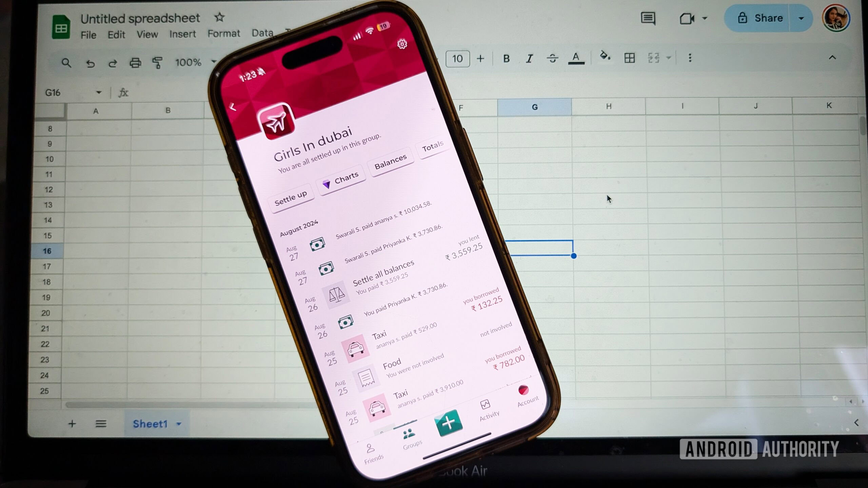Toggle bold formatting in Google Sheets toolbar
Image resolution: width=868 pixels, height=488 pixels.
pyautogui.click(x=506, y=58)
